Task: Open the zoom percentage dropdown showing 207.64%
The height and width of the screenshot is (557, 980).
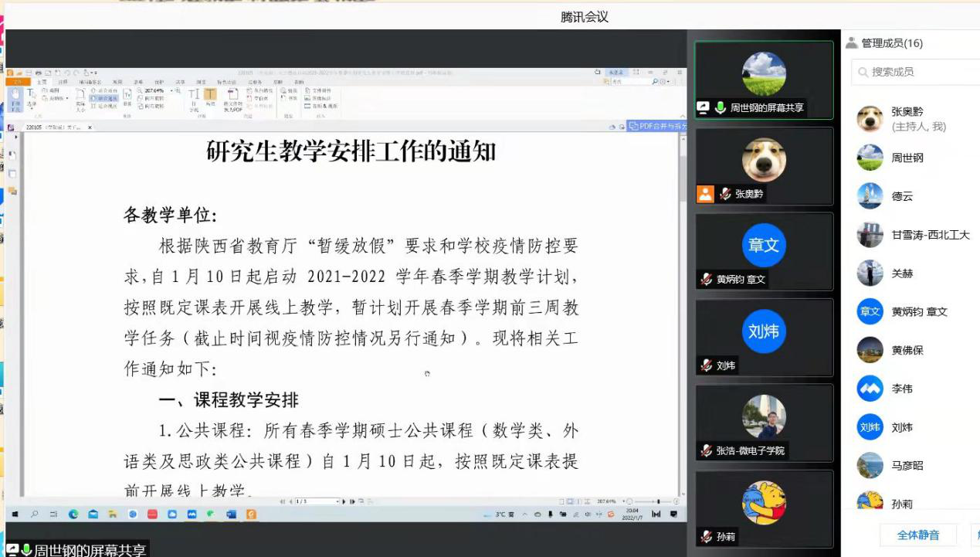Action: pyautogui.click(x=171, y=91)
